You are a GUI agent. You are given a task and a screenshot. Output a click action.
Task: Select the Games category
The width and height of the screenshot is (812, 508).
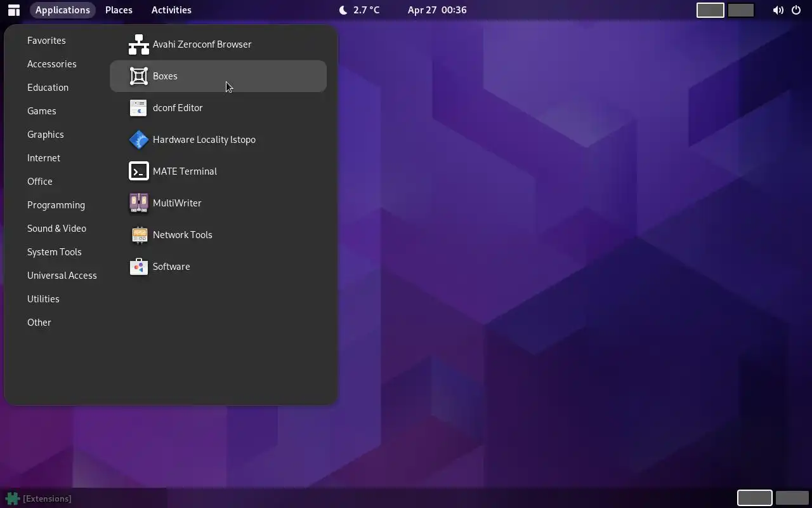[42, 111]
